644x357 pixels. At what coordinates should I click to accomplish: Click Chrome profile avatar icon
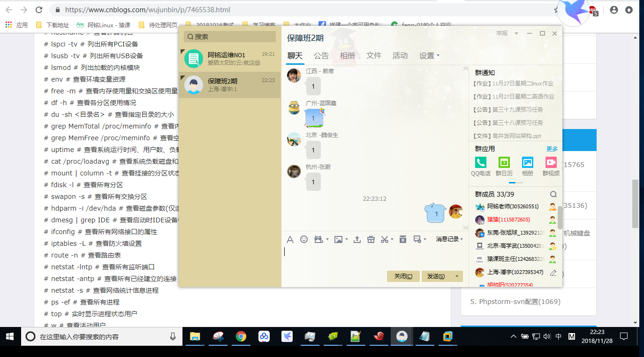(614, 9)
